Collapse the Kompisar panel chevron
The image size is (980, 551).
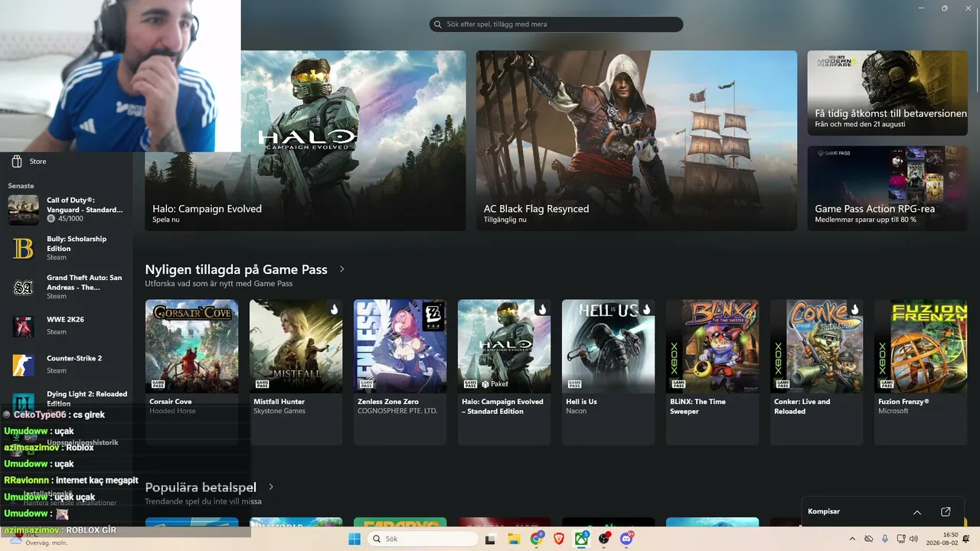917,512
